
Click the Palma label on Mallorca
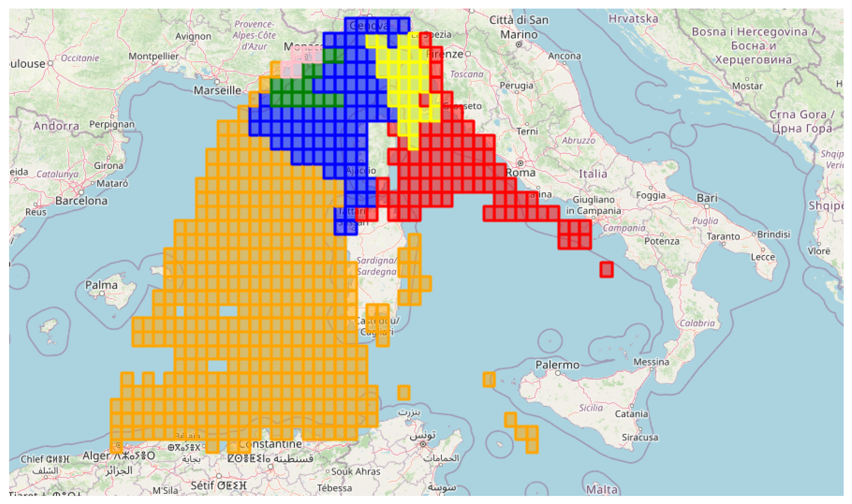(x=101, y=285)
